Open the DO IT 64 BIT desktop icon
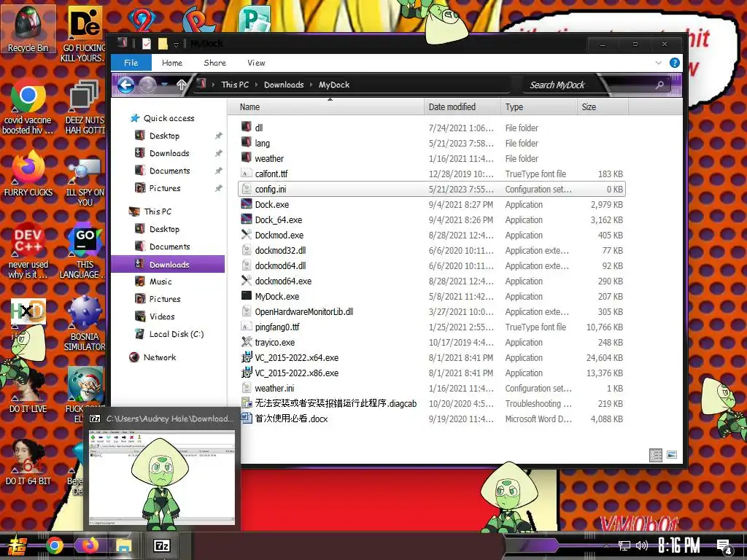The width and height of the screenshot is (747, 560). click(x=28, y=463)
